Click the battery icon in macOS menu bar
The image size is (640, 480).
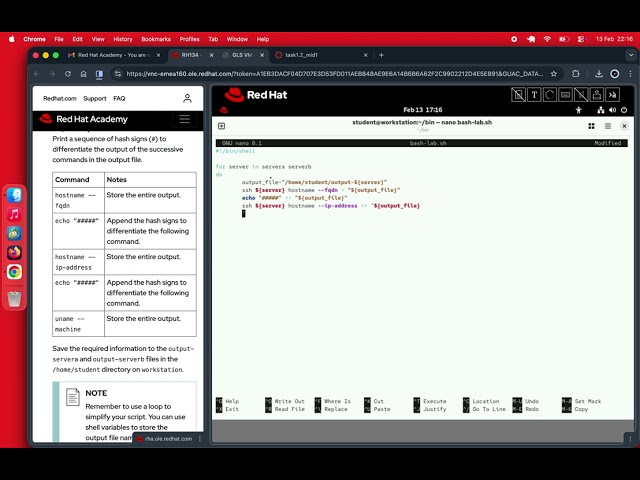(564, 39)
